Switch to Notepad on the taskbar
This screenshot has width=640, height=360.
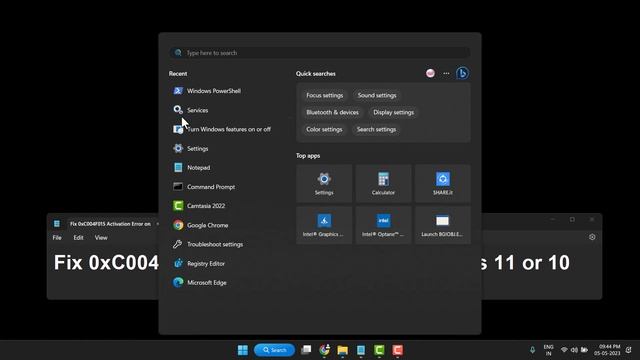361,350
